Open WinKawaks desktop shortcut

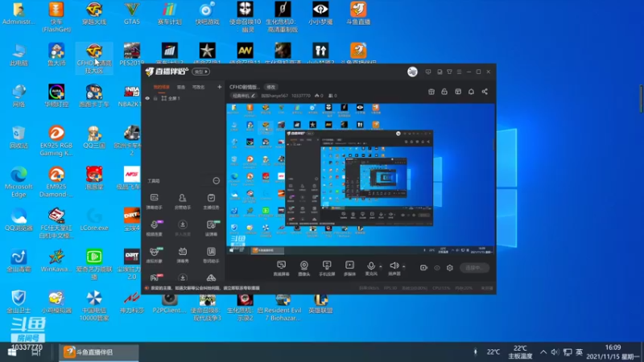(x=56, y=261)
